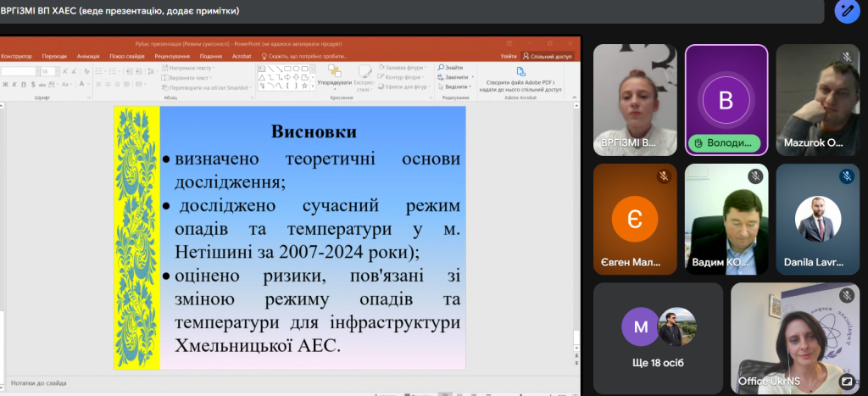Viewport: 868px width, 396px height.
Task: Toggle Italic (К) formatting
Action: coord(14,85)
